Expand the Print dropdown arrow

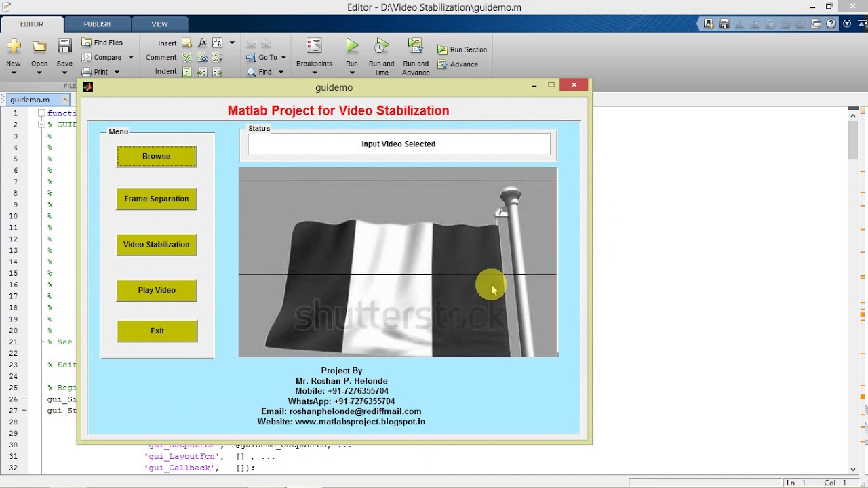[x=117, y=72]
